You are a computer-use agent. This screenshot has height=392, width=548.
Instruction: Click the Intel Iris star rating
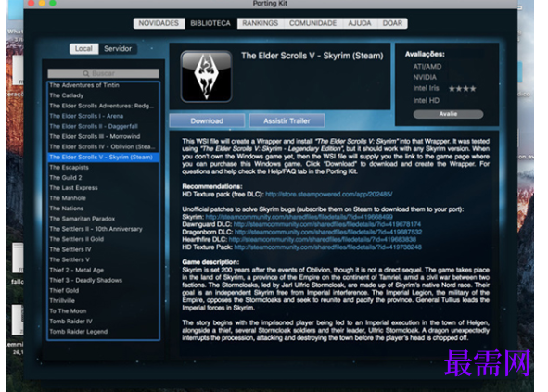click(x=462, y=89)
